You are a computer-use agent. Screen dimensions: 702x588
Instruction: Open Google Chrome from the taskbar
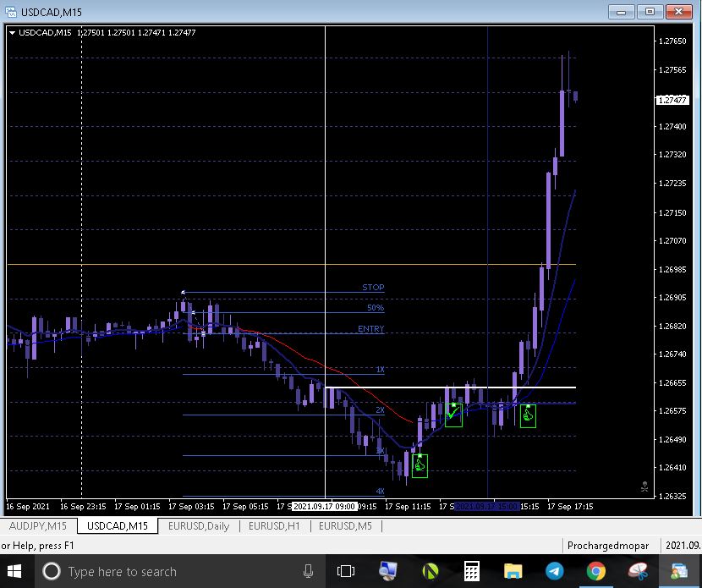pos(596,571)
